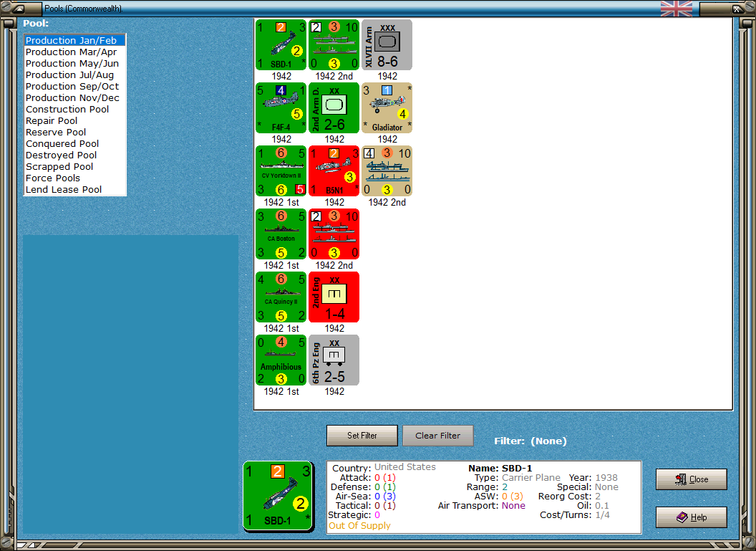This screenshot has height=551, width=756.
Task: Open the Conquered Pool entry
Action: point(74,144)
